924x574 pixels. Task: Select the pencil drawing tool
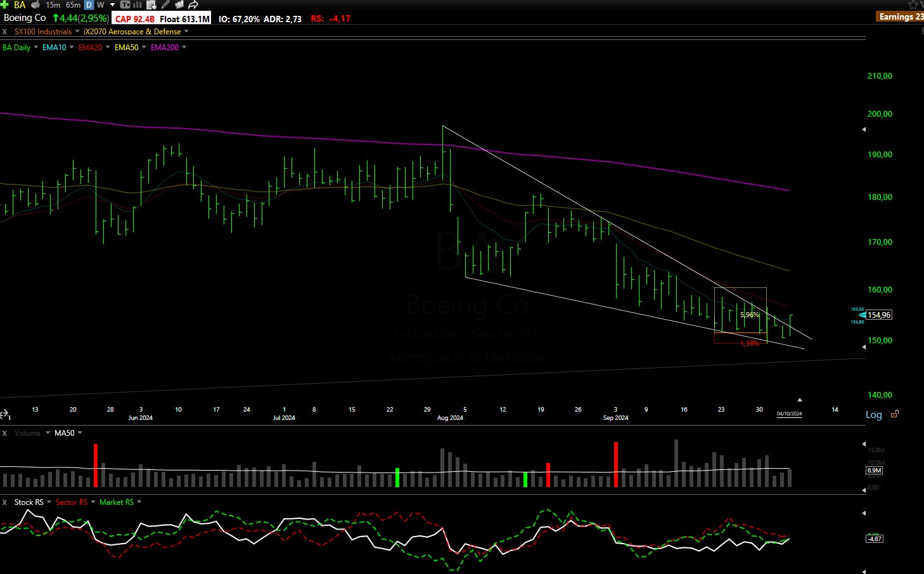[165, 4]
